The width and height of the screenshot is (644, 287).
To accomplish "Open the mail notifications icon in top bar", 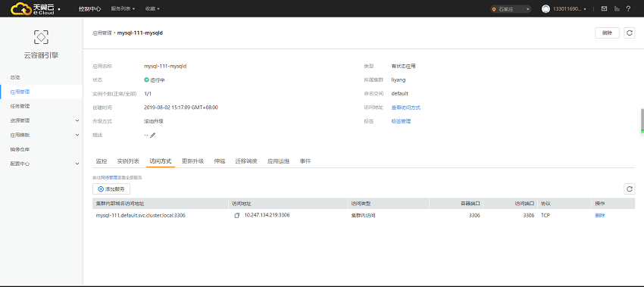I will [x=604, y=8].
